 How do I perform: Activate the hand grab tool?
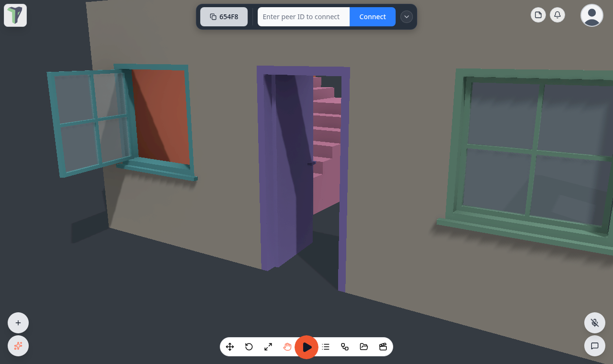coord(287,347)
